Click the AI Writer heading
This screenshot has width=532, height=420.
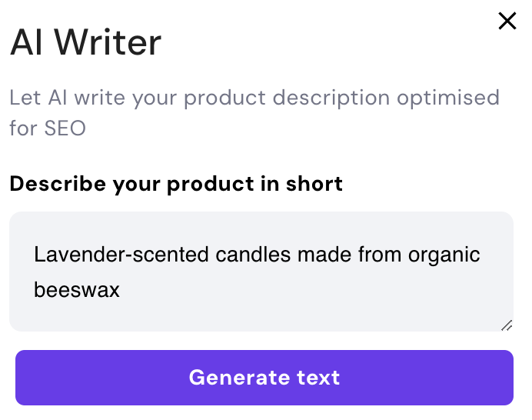(x=85, y=43)
